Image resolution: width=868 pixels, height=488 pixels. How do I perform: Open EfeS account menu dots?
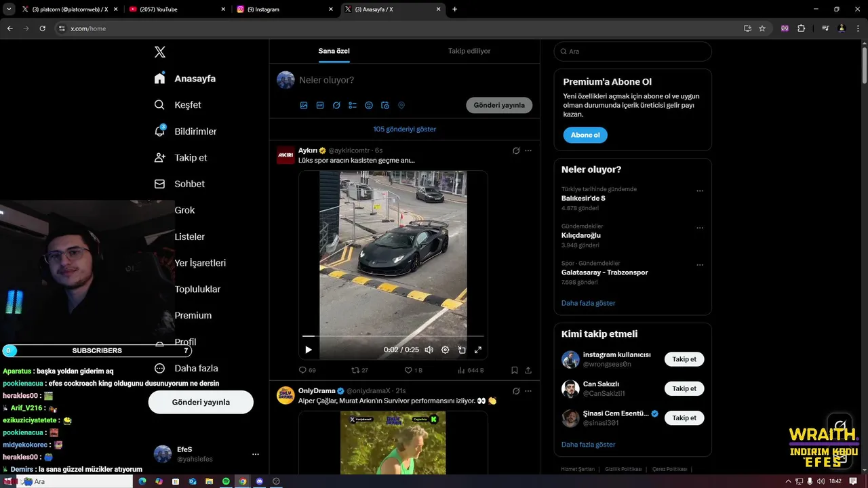(x=256, y=454)
